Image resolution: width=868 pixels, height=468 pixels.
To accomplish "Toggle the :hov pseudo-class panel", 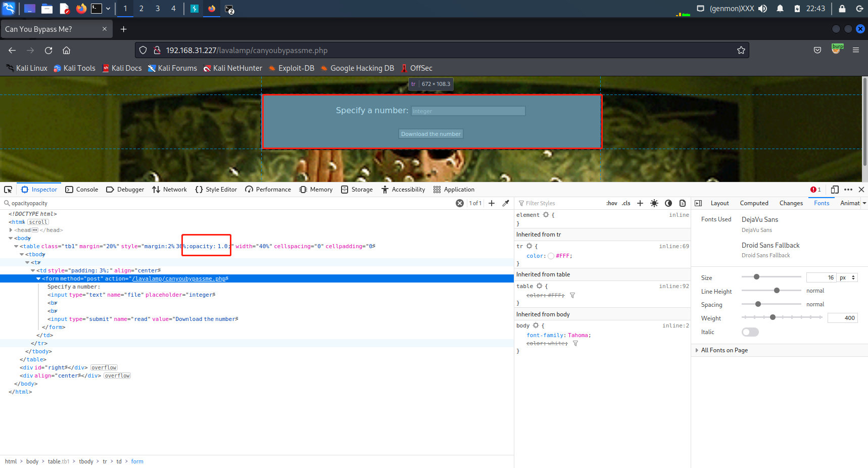I will (612, 203).
